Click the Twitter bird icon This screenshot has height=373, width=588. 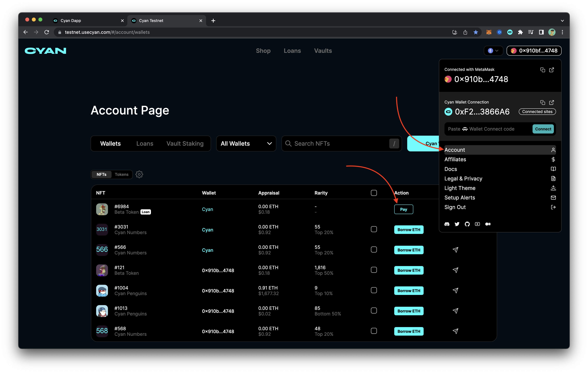[x=457, y=224]
